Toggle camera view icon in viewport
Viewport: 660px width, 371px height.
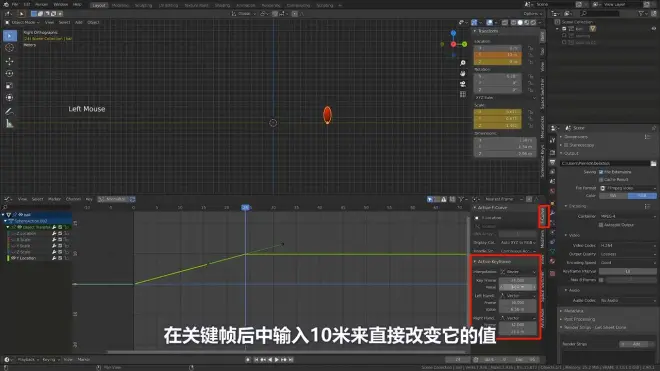coord(463,84)
